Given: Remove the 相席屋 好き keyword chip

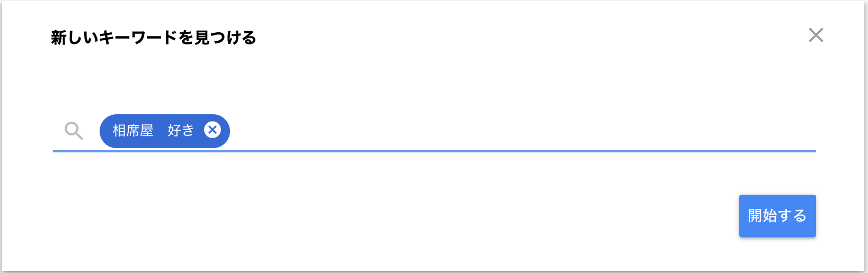Looking at the screenshot, I should point(212,130).
